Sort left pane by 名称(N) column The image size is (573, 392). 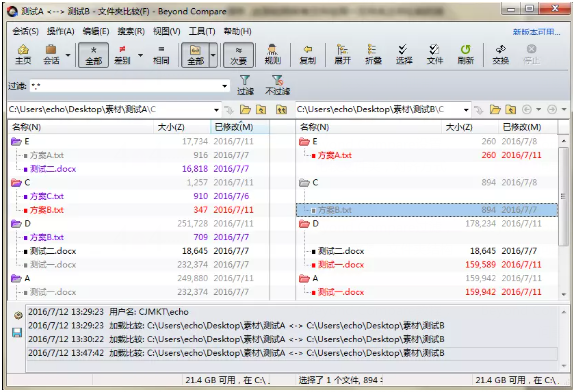click(81, 127)
